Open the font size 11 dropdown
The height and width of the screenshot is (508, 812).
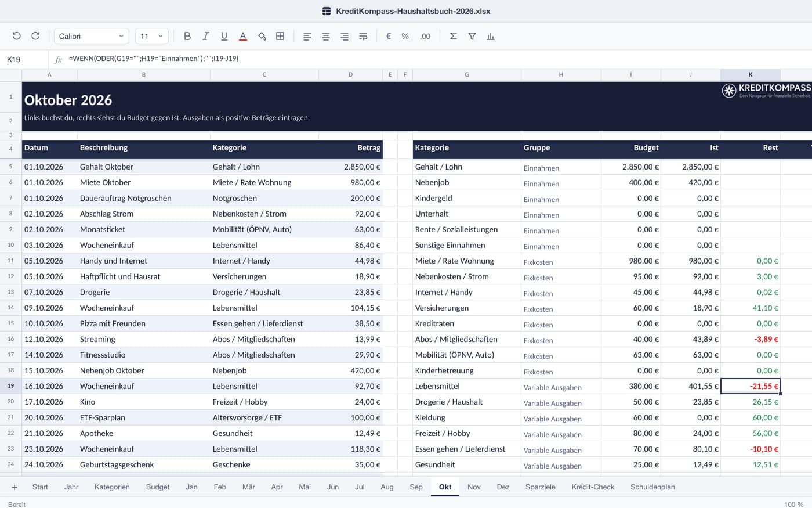152,36
